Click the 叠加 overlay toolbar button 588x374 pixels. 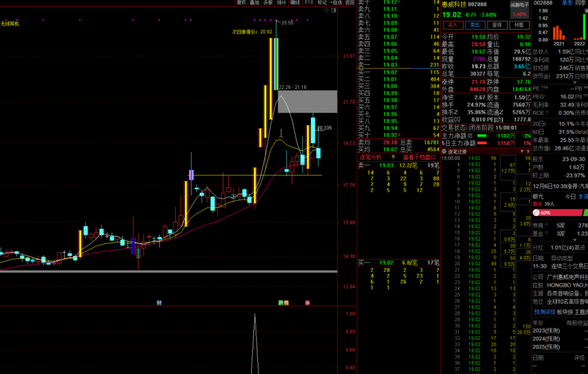[254, 2]
